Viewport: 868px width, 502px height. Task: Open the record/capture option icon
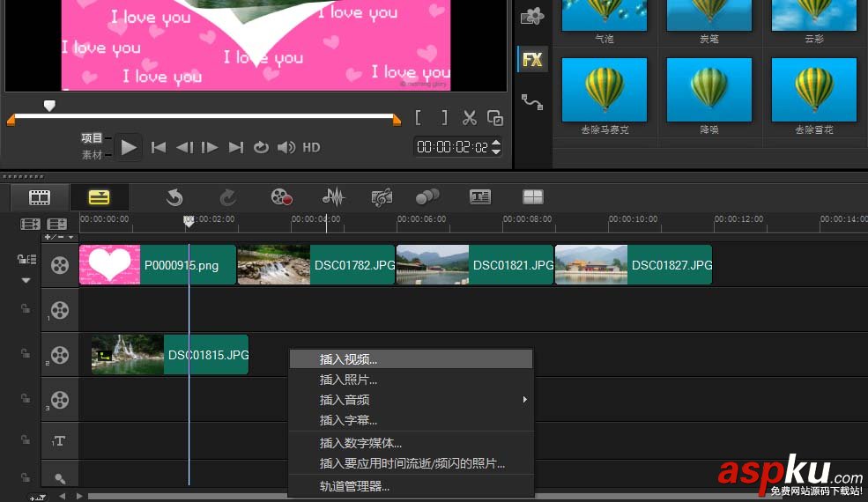[x=281, y=197]
